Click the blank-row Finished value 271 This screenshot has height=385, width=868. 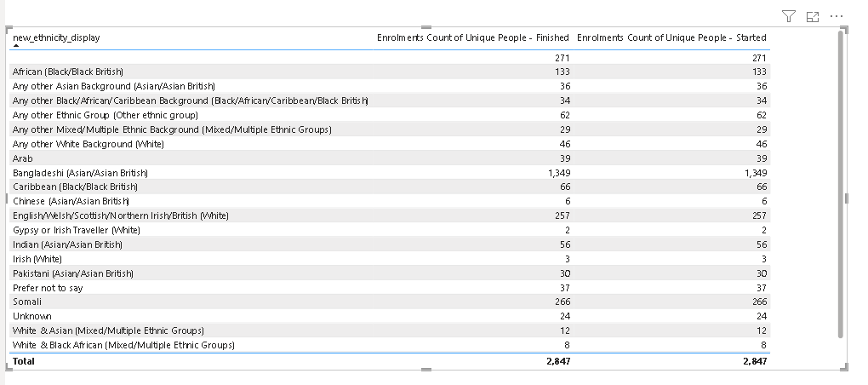[x=562, y=58]
